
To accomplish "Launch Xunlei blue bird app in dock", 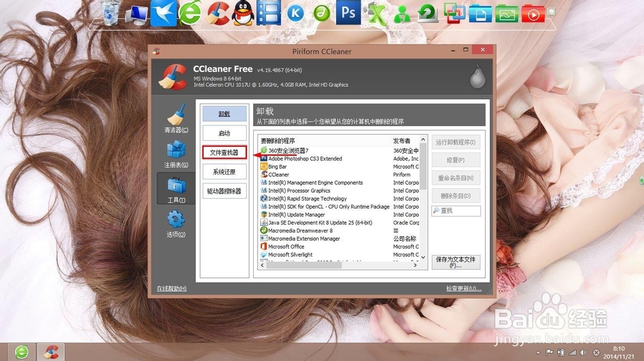I will (x=163, y=13).
